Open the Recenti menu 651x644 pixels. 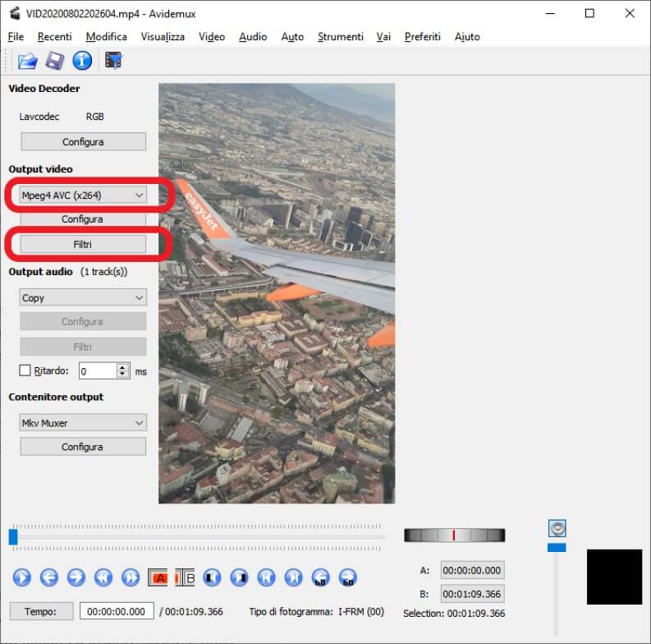tap(54, 37)
